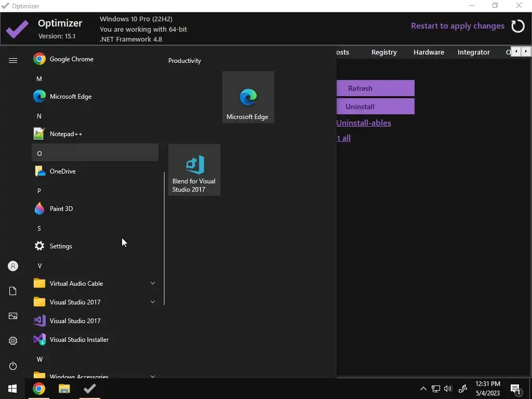Click the Power icon in Start sidebar
Viewport: 532px width, 399px height.
click(13, 366)
